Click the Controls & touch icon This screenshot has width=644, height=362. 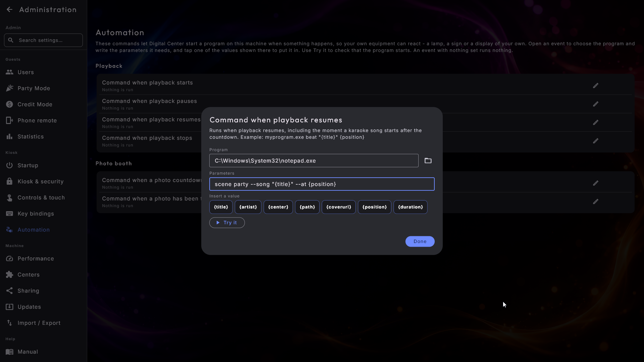(x=9, y=197)
